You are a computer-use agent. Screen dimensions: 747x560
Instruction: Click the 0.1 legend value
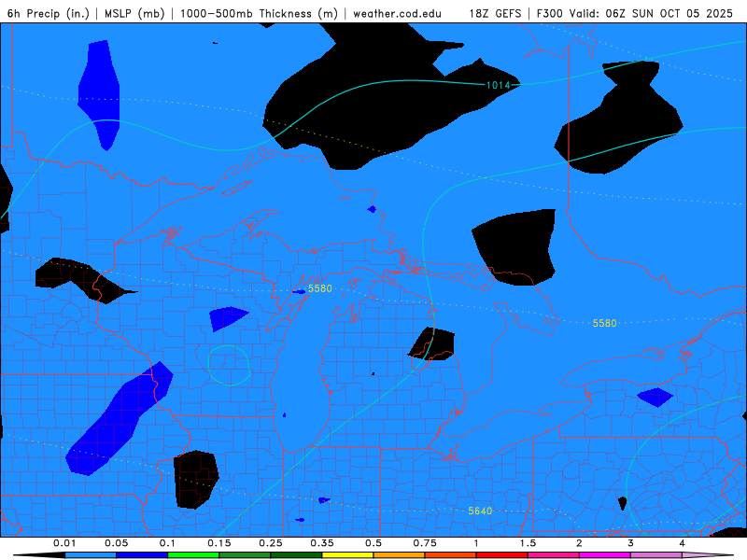[x=168, y=543]
